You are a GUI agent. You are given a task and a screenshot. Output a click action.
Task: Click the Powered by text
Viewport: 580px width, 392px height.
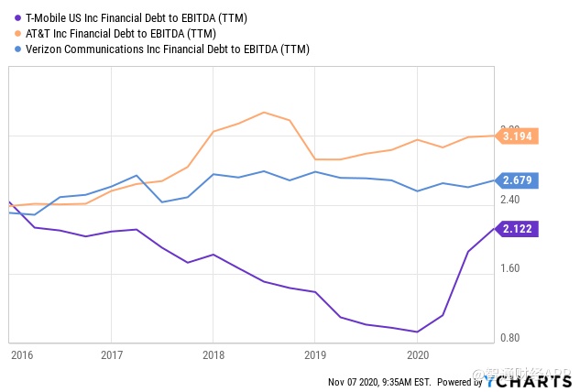tap(459, 381)
